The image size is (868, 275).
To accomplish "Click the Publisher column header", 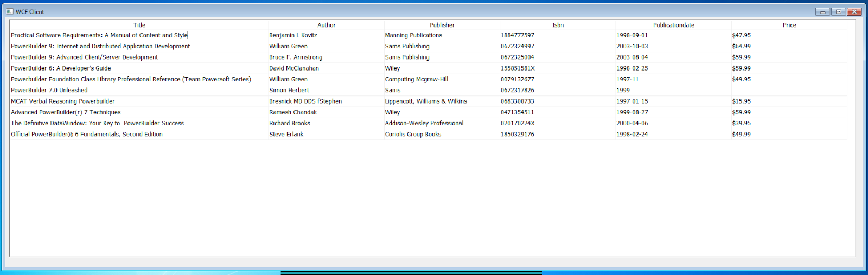I will [x=442, y=25].
